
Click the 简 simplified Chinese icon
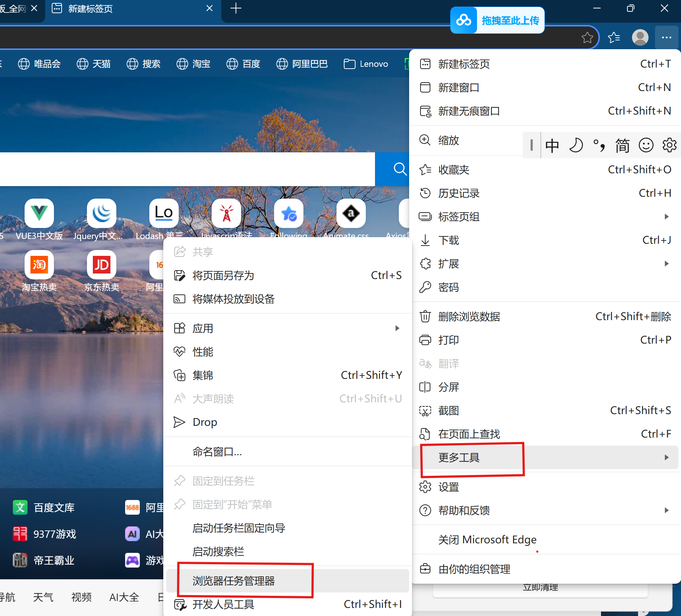623,145
